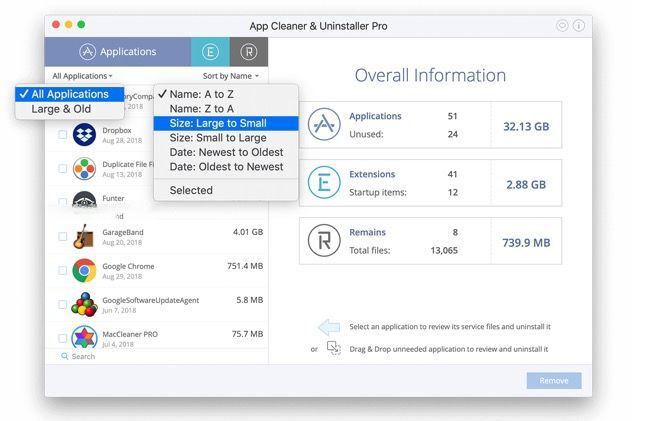Image resolution: width=645 pixels, height=421 pixels.
Task: Click the Dropbox app icon
Action: point(84,135)
